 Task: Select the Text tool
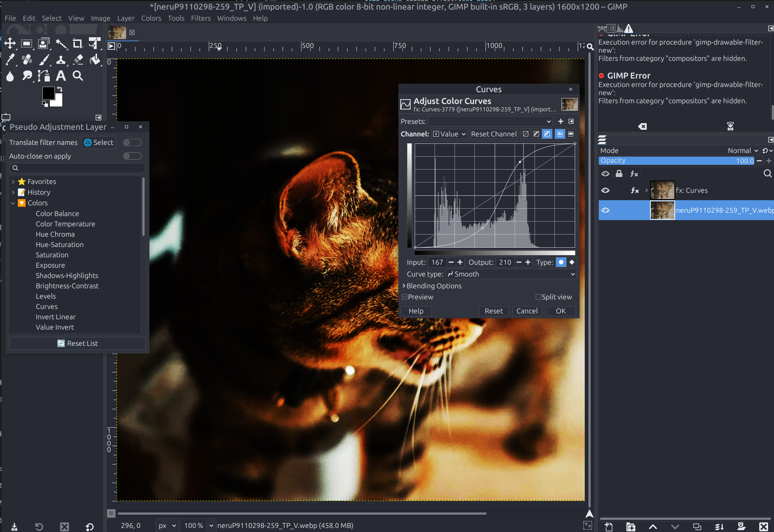pos(61,76)
